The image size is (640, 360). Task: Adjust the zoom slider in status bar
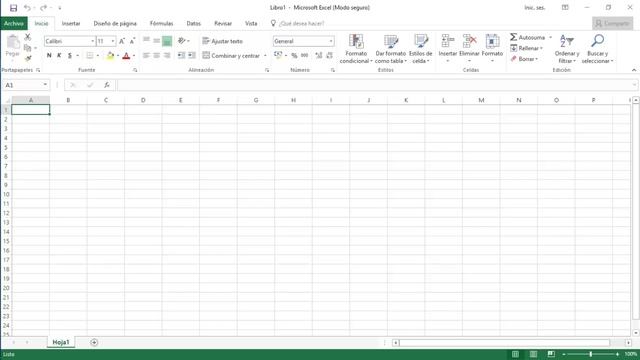591,354
